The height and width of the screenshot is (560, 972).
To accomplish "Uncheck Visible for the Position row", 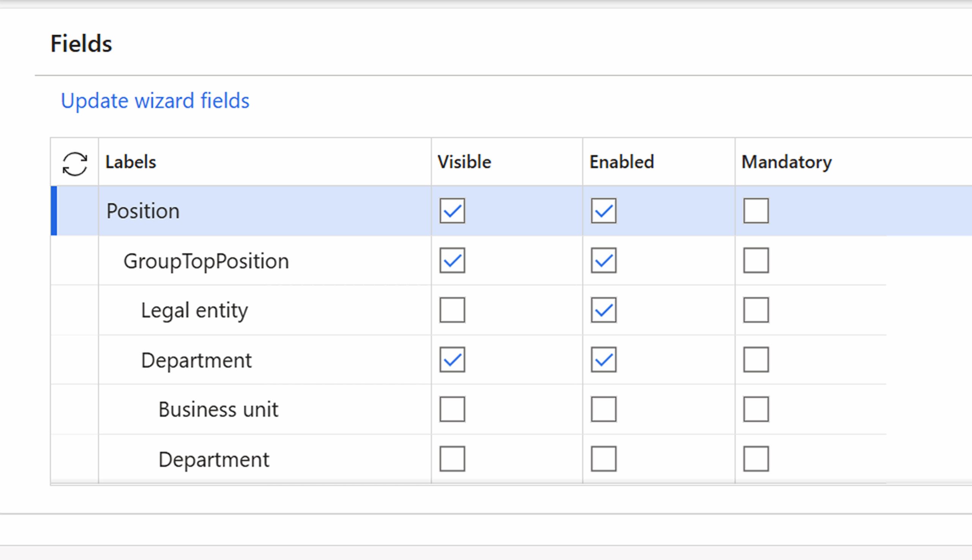I will tap(452, 211).
